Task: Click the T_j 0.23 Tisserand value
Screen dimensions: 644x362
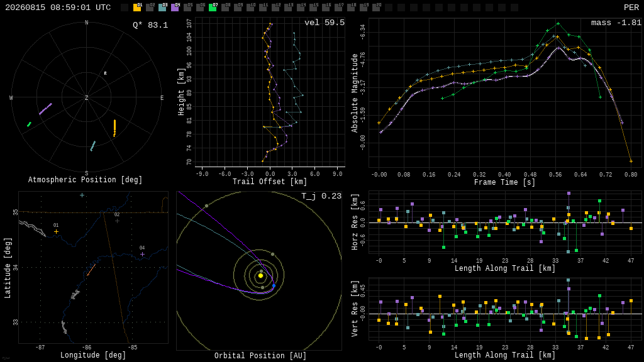Action: coord(321,196)
